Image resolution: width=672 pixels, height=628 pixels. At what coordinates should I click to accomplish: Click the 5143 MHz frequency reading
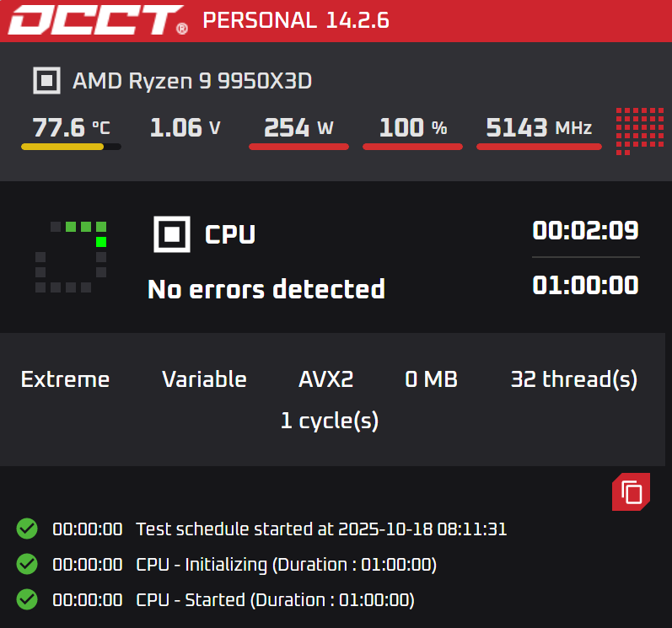coord(539,128)
